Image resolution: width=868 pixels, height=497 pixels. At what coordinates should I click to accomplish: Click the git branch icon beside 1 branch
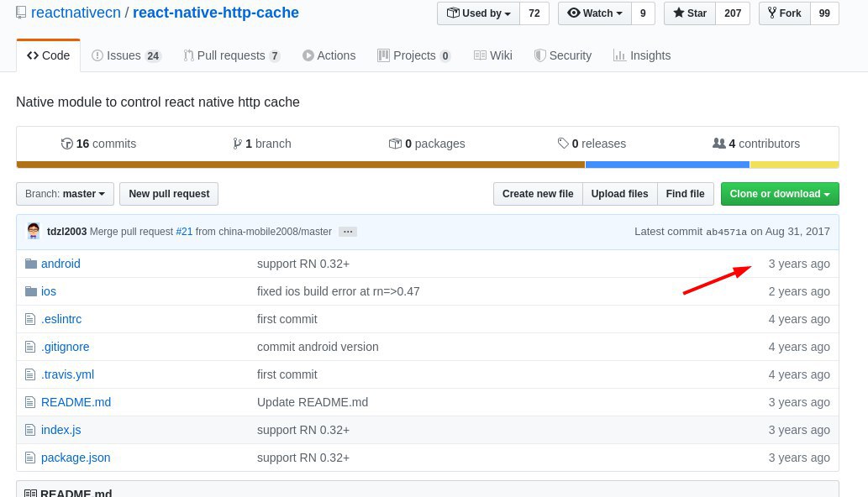[237, 144]
